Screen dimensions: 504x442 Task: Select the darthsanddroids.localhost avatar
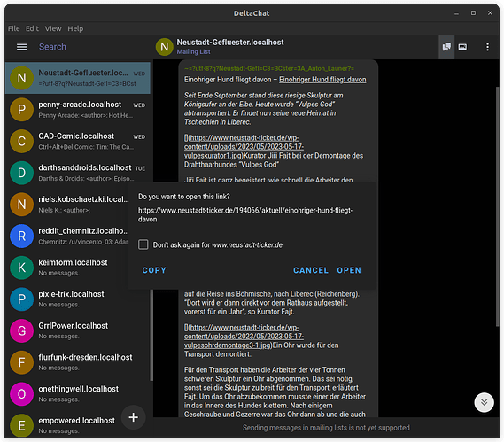tap(21, 173)
